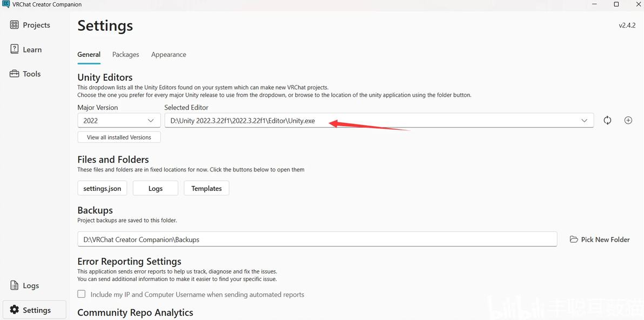Maximize the VRChat Creator Companion window

(616, 4)
